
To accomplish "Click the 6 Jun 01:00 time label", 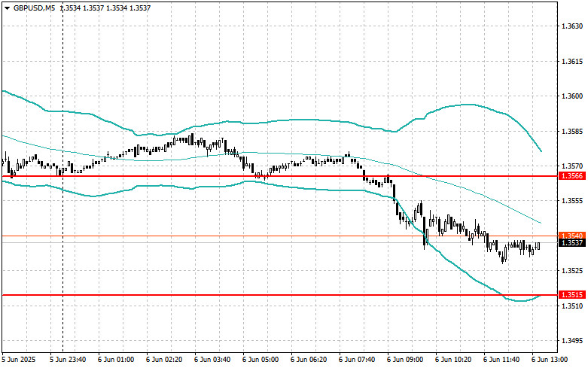I will [x=116, y=360].
